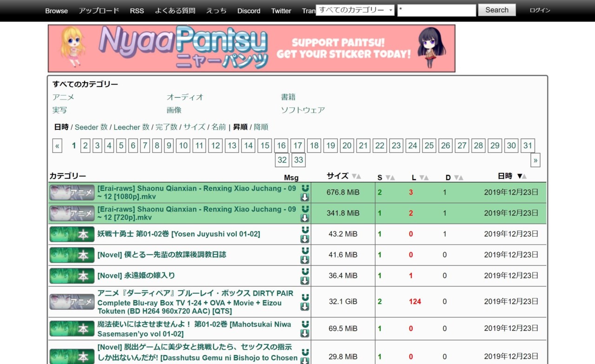Sort by 完了数 link
The width and height of the screenshot is (595, 364).
[166, 127]
